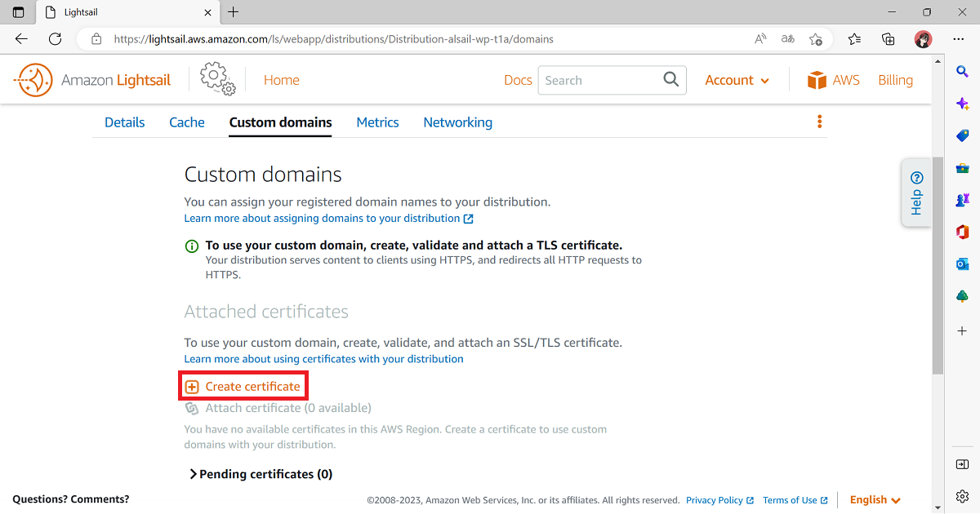Click the AWS cube icon in the header
The height and width of the screenshot is (514, 980).
(817, 79)
